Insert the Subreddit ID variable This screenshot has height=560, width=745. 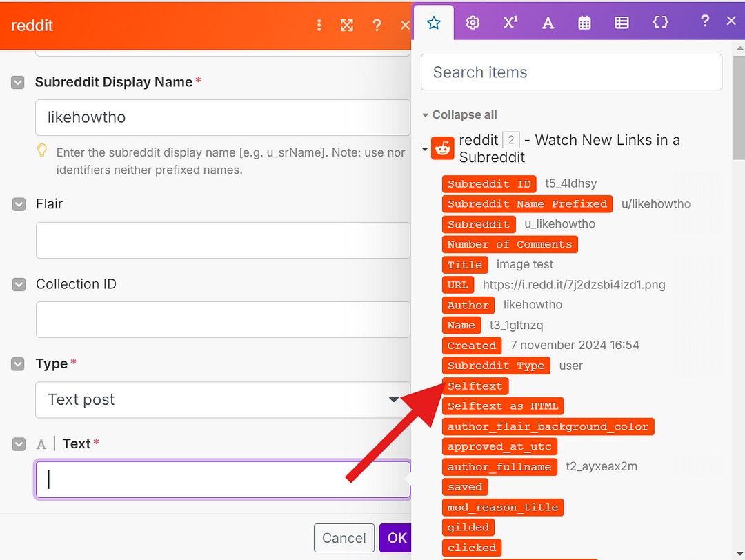pyautogui.click(x=489, y=184)
